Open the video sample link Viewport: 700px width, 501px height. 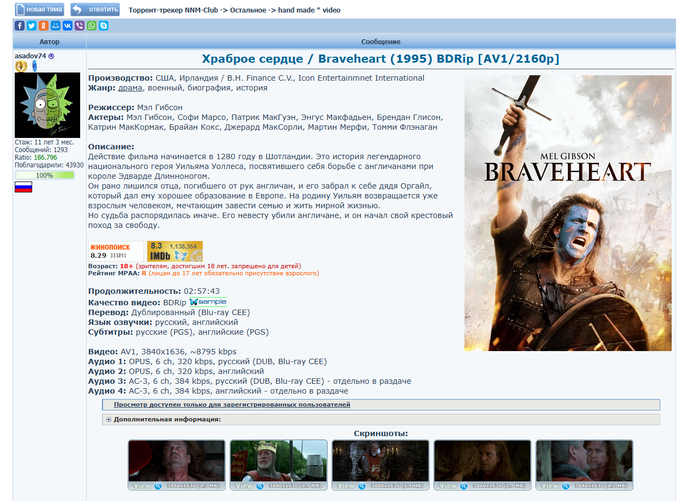tap(208, 302)
